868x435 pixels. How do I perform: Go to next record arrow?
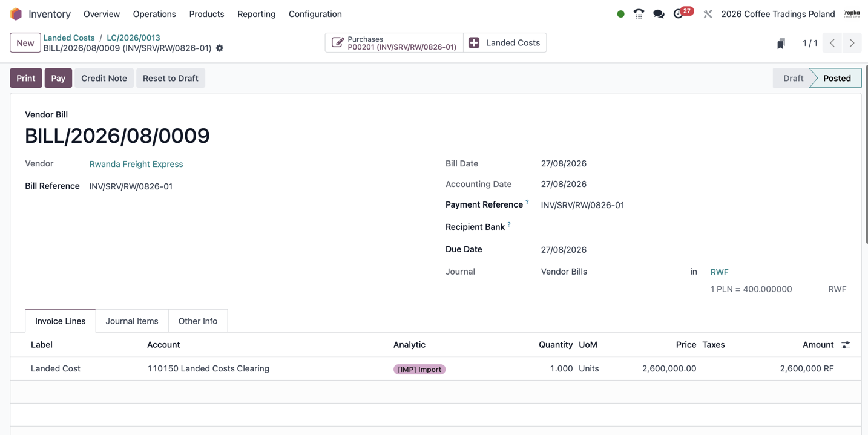pos(852,43)
